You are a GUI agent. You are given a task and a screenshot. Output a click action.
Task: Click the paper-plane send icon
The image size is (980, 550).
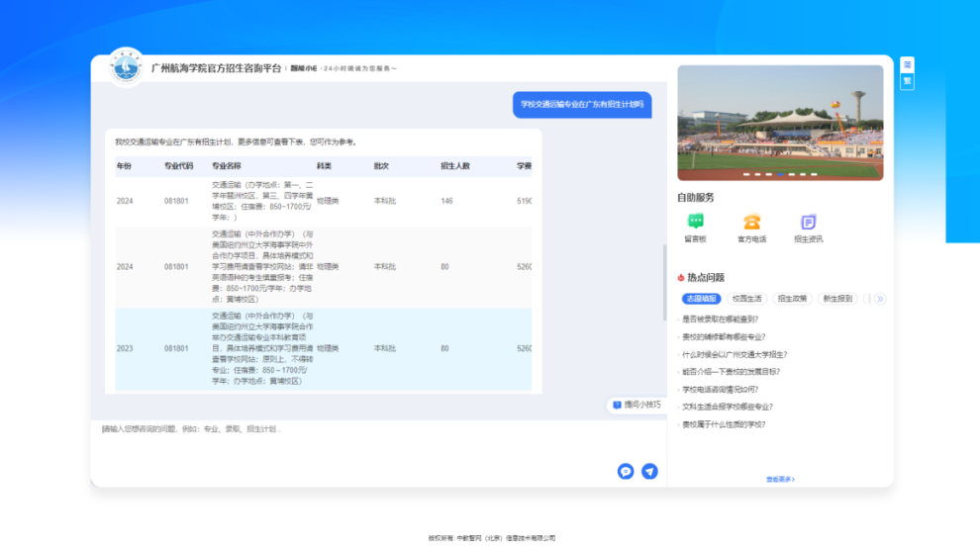649,471
